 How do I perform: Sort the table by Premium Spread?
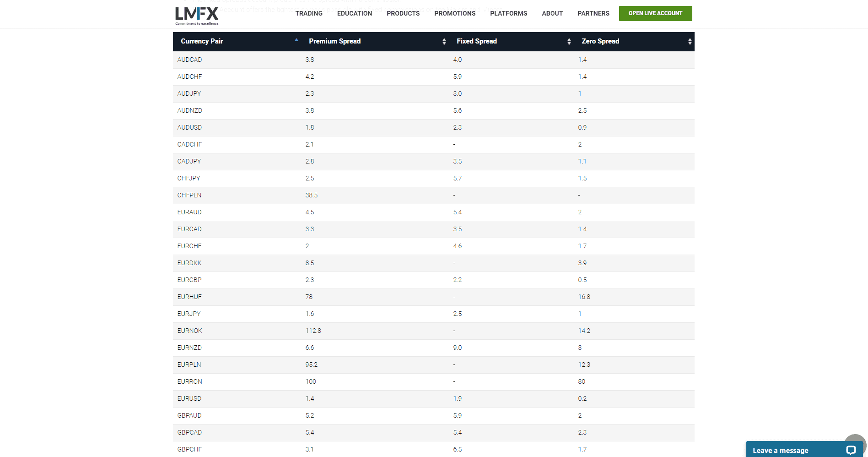[443, 41]
